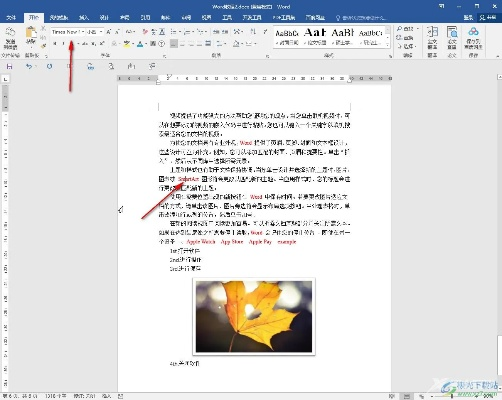Open the font size dropdown
The width and height of the screenshot is (502, 400).
[101, 32]
